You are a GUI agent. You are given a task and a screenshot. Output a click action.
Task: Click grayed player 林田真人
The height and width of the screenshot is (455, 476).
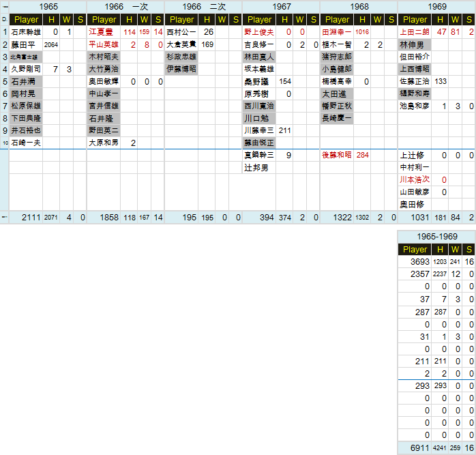tap(259, 57)
